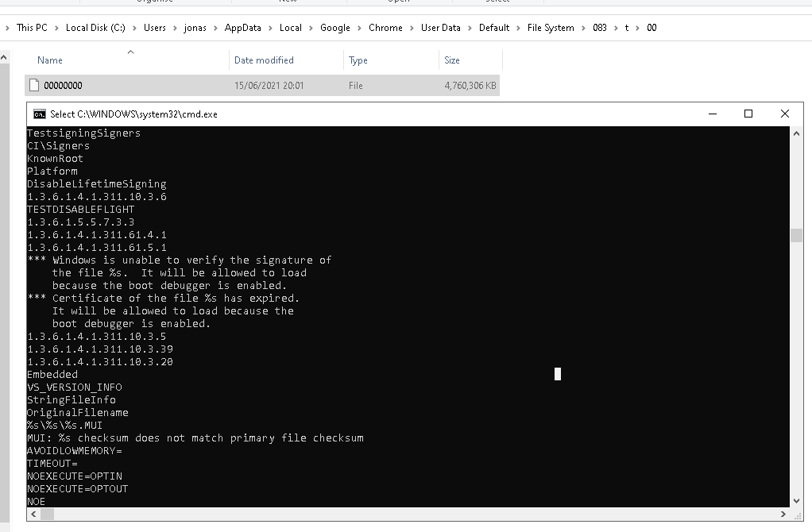Sort files by Name column
Image resolution: width=812 pixels, height=532 pixels.
50,60
